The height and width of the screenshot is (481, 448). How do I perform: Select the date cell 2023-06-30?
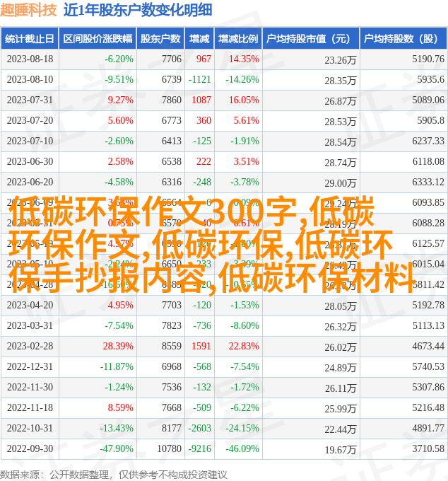click(x=30, y=162)
